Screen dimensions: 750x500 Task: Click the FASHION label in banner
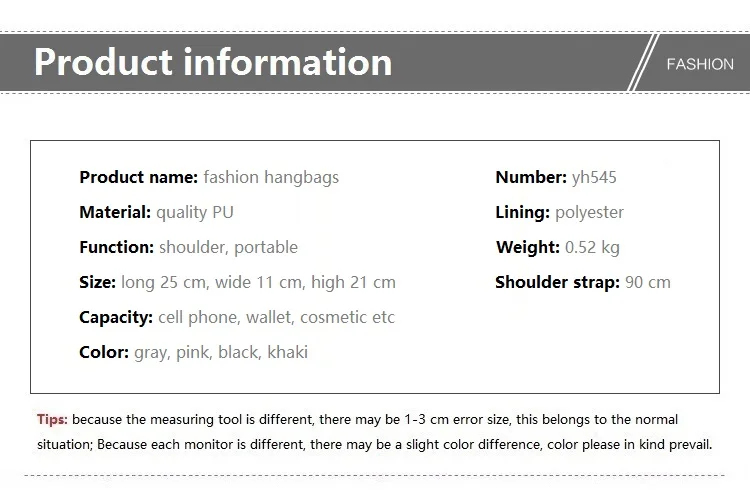(700, 64)
